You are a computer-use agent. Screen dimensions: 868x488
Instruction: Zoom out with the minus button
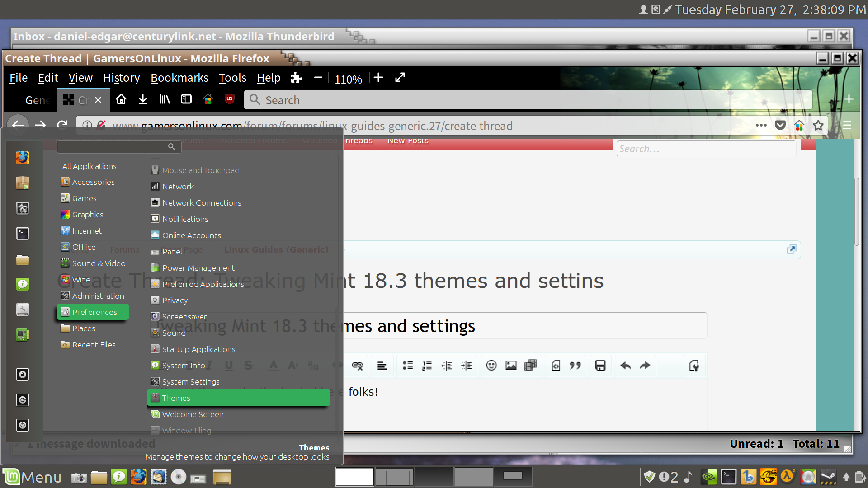pyautogui.click(x=318, y=78)
